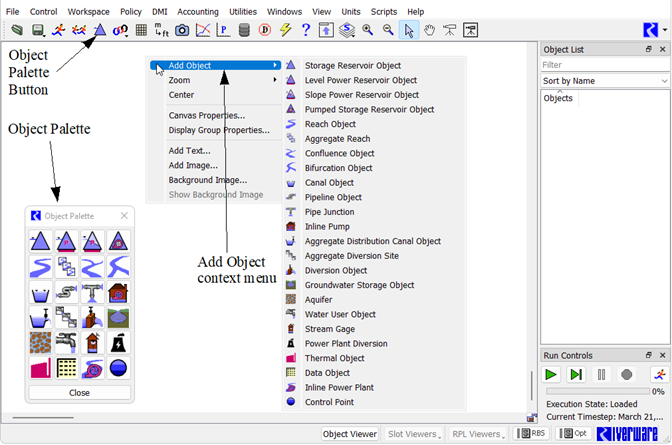Open the Sort by Name dropdown
This screenshot has height=445, width=672.
(x=605, y=80)
